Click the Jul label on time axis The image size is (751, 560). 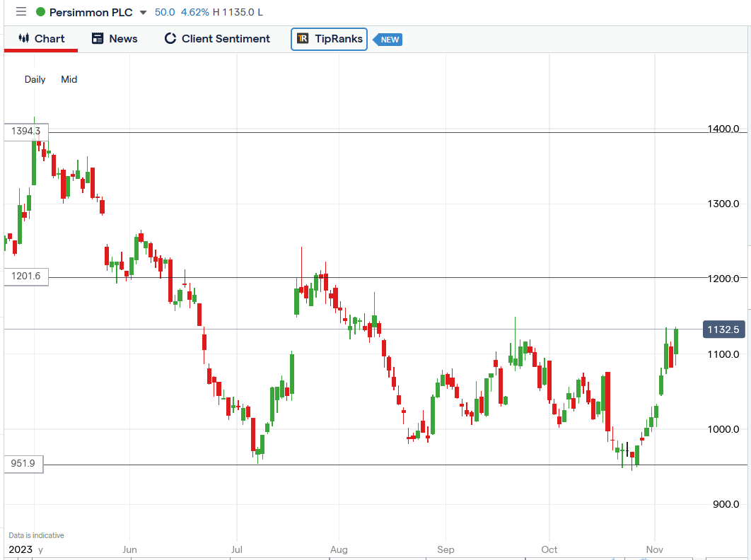(237, 550)
